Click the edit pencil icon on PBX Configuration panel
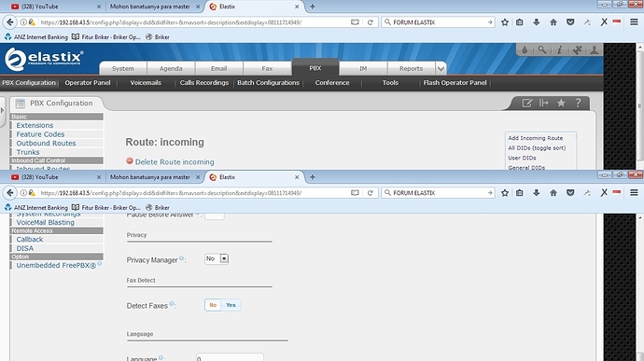This screenshot has width=644, height=361. (527, 104)
